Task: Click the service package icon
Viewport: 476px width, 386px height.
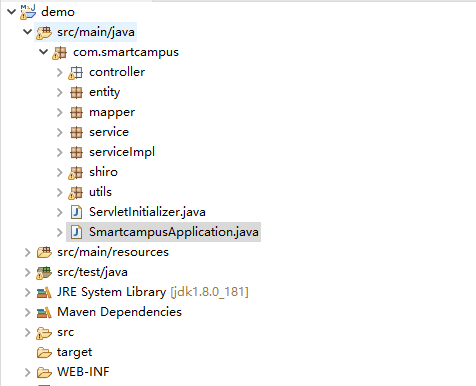Action: [76, 132]
